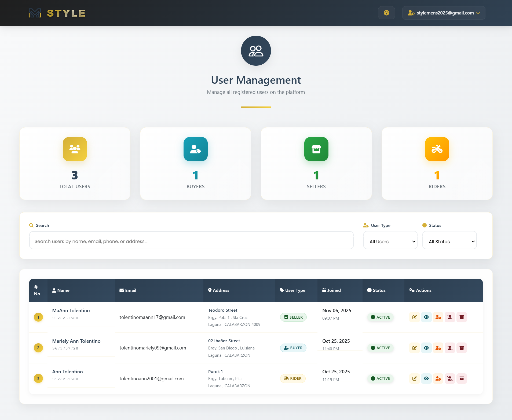The height and width of the screenshot is (420, 512).
Task: Click the Buyers stat card
Action: (195, 164)
